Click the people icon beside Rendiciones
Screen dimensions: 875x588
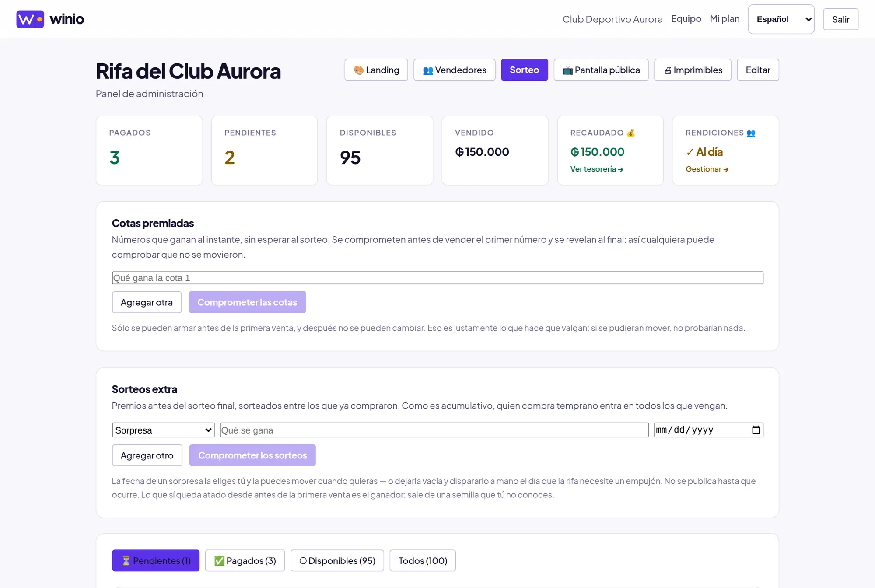pyautogui.click(x=751, y=133)
